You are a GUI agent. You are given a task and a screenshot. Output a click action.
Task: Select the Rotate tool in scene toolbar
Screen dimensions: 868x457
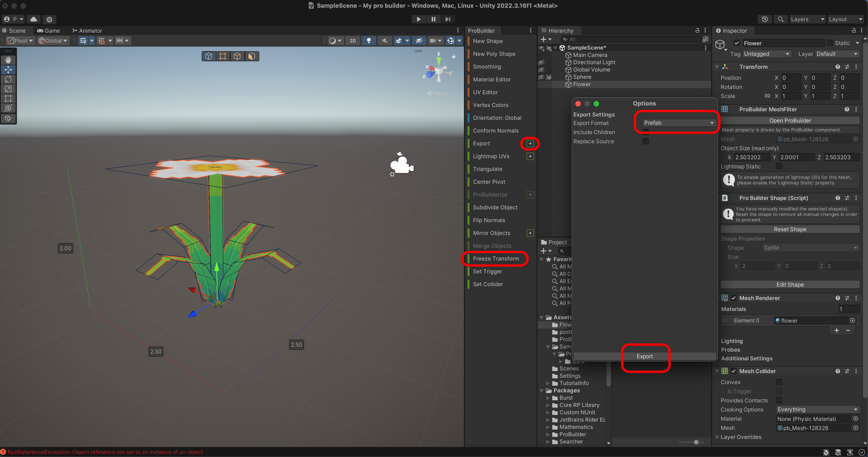(8, 79)
